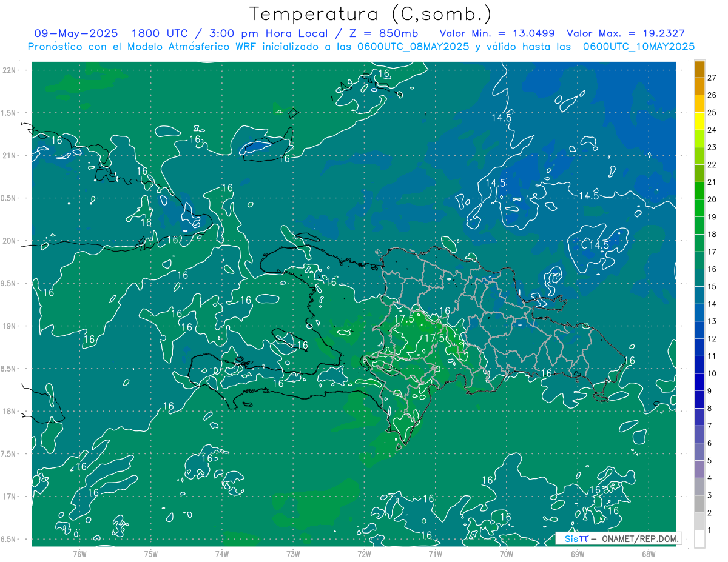Click the '13' label on the color scale
Screen dimensions: 728x562
click(712, 321)
